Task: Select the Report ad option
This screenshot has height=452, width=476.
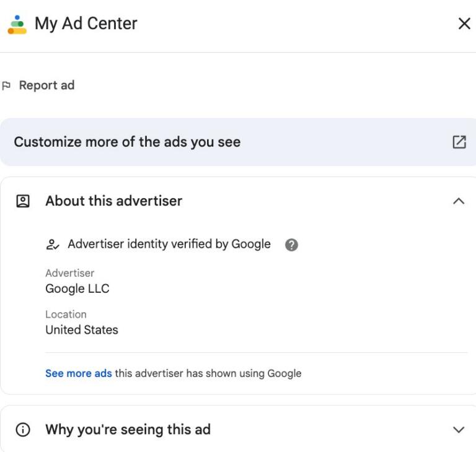Action: 38,85
